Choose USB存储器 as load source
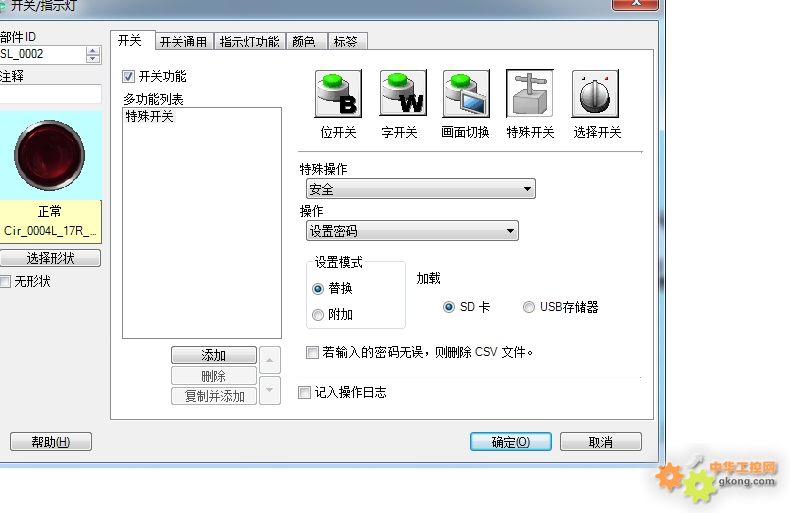Viewport: 790px width, 513px height. pos(529,307)
